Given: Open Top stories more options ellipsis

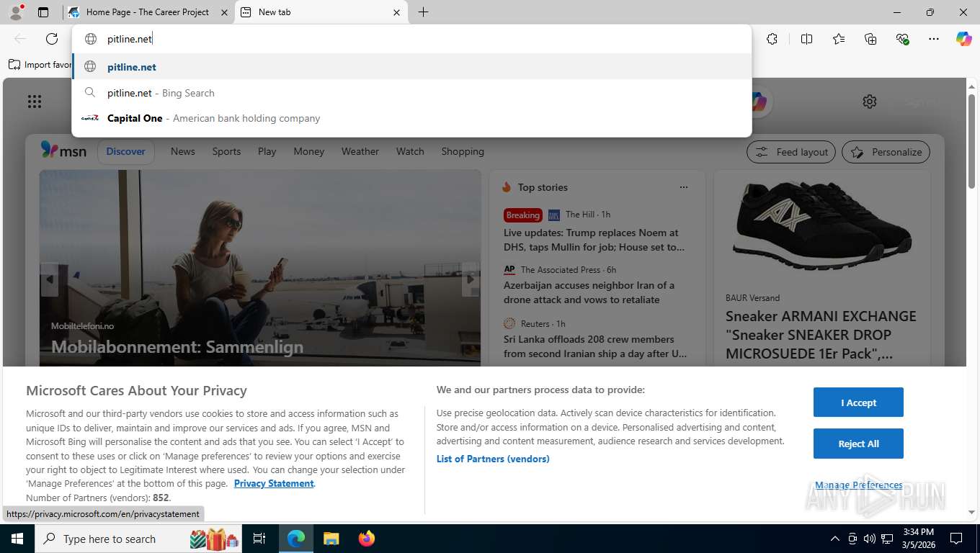Looking at the screenshot, I should tap(684, 187).
